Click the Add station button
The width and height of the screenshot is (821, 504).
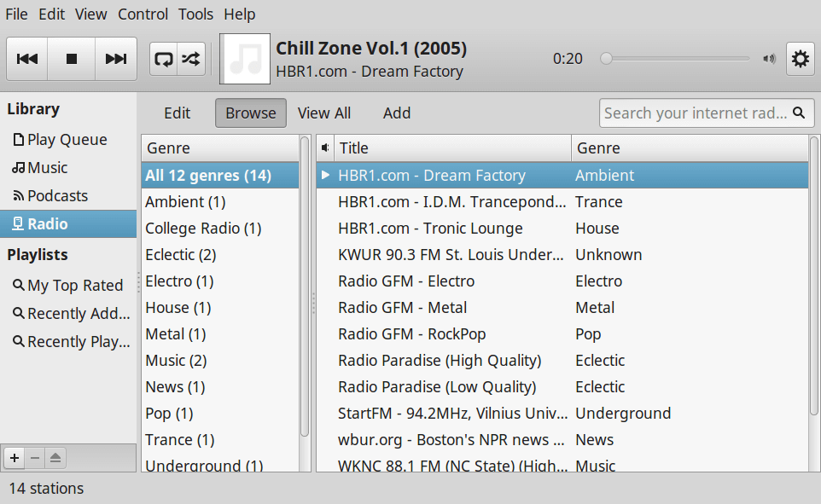tap(397, 113)
